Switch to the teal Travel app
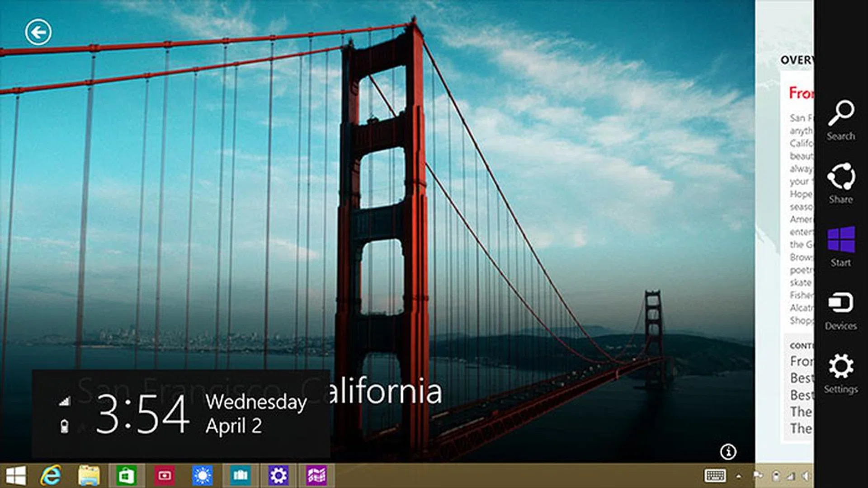 (x=240, y=476)
